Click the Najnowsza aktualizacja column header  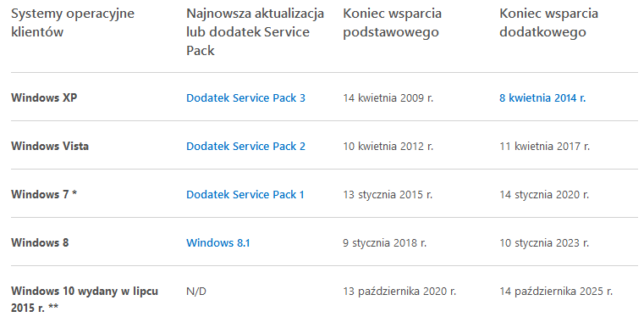pos(255,31)
